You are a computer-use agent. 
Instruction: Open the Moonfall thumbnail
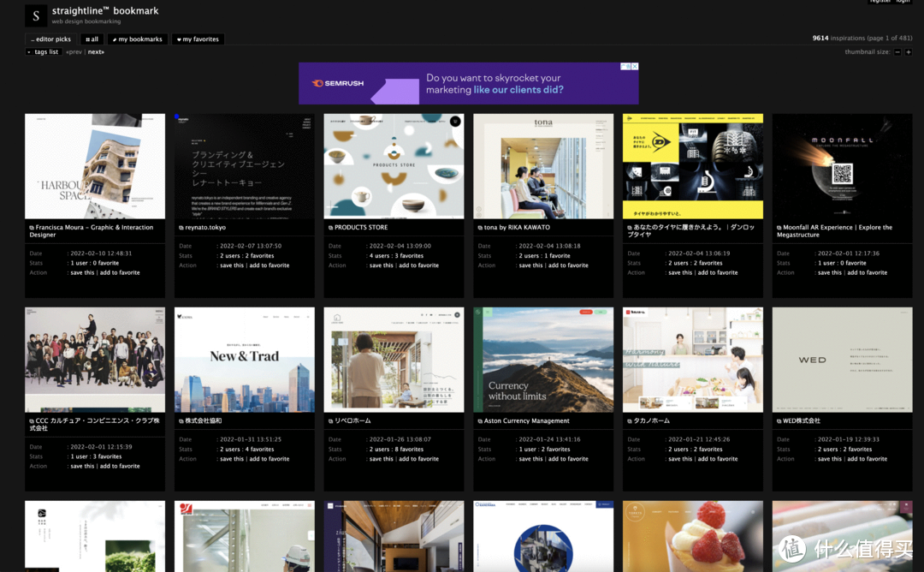[842, 166]
